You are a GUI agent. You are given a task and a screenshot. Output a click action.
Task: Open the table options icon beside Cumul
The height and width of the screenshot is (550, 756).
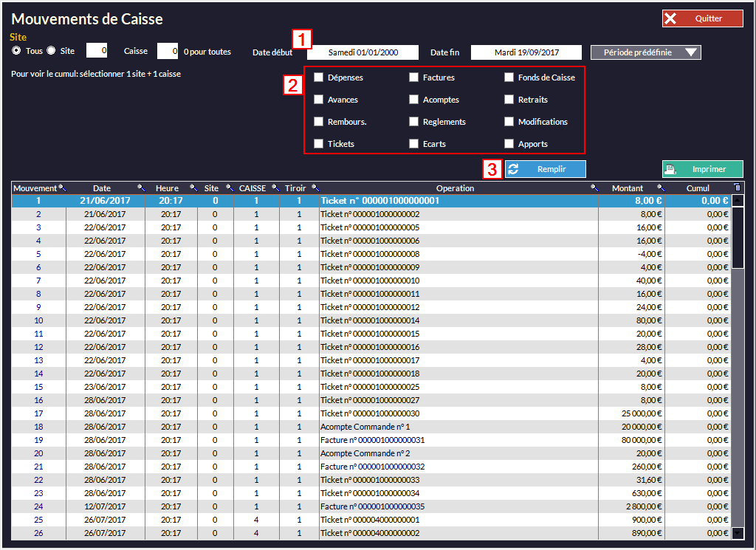tap(737, 188)
